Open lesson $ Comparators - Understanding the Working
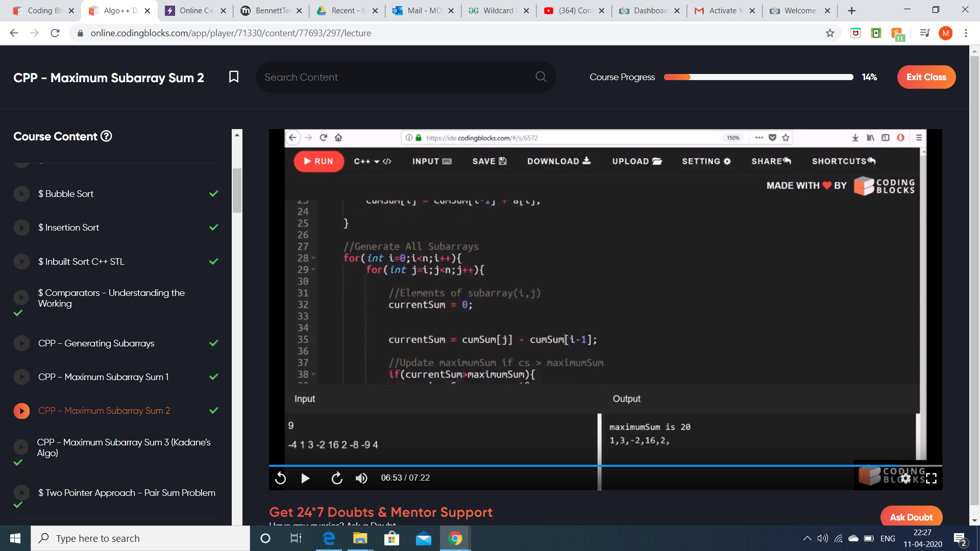This screenshot has height=551, width=980. pos(111,298)
